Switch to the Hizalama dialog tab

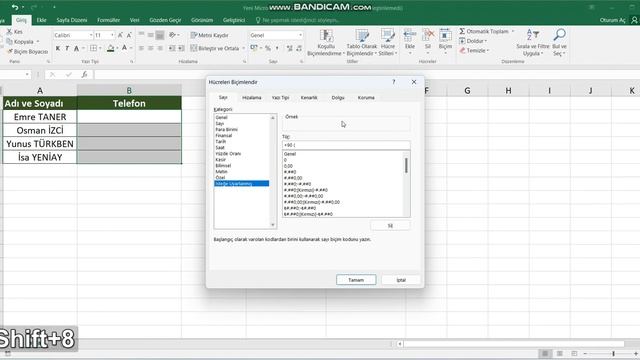251,98
